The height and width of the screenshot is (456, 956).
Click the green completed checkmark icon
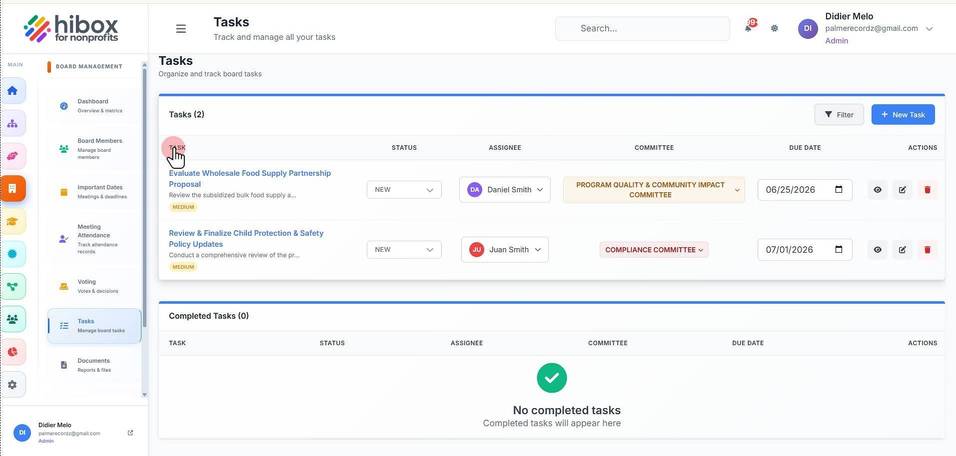pyautogui.click(x=552, y=378)
